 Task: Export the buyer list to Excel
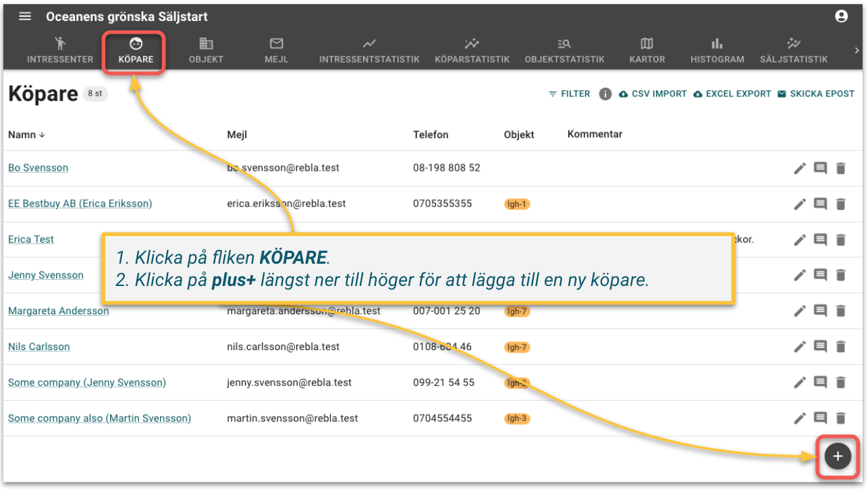732,94
